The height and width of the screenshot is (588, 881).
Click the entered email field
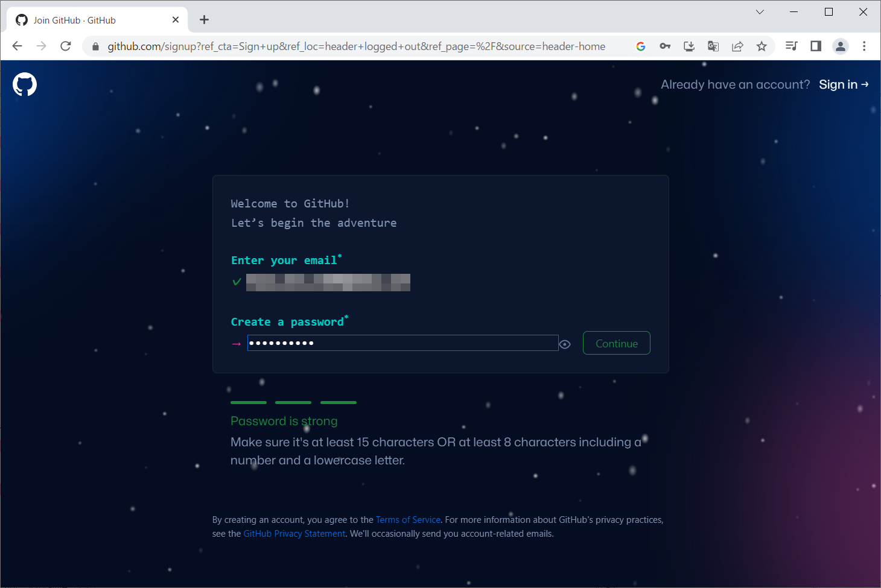click(x=328, y=282)
